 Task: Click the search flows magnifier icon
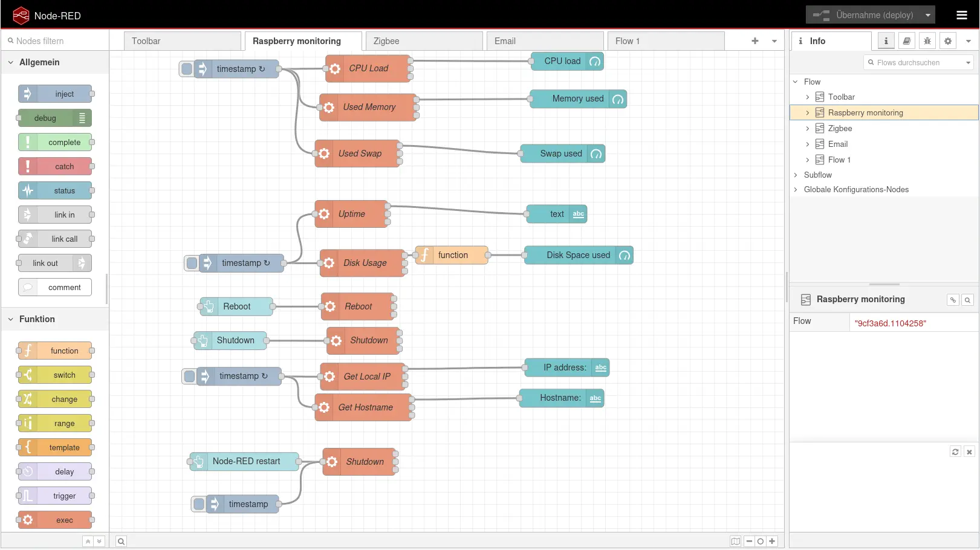click(121, 542)
